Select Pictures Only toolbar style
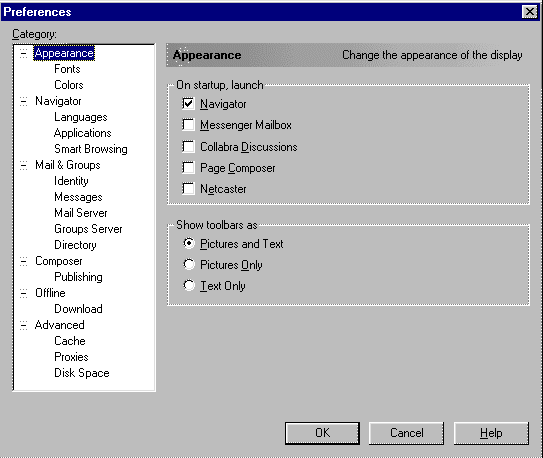Viewport: 543px width, 458px height. click(189, 264)
